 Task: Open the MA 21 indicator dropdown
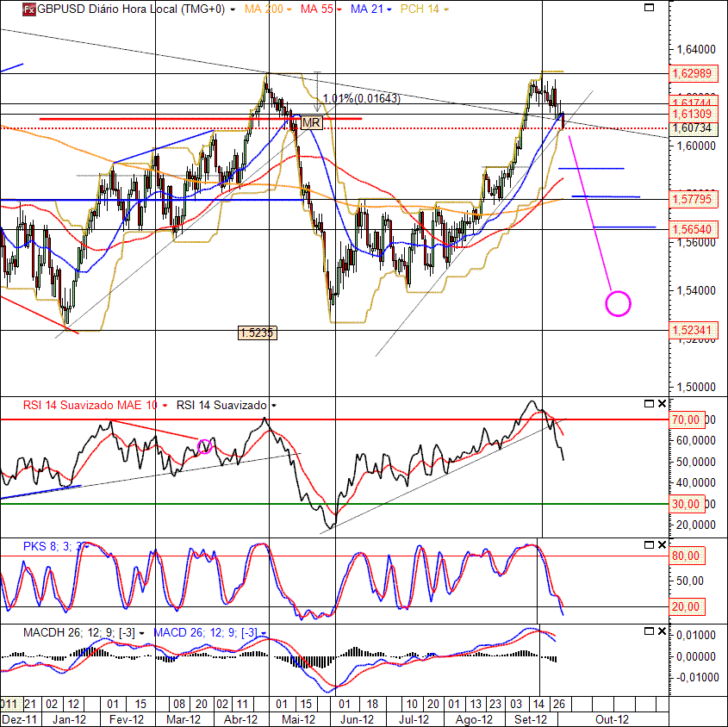(x=389, y=9)
